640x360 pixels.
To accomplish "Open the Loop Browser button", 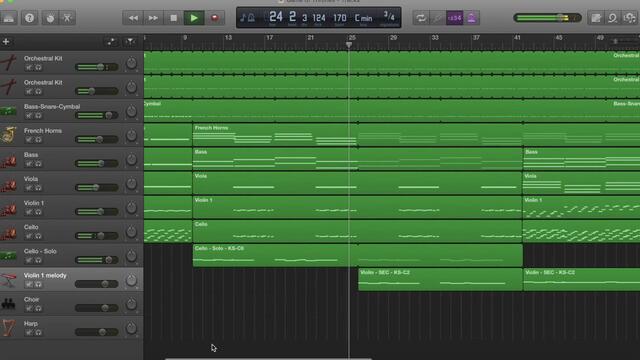I will click(613, 18).
